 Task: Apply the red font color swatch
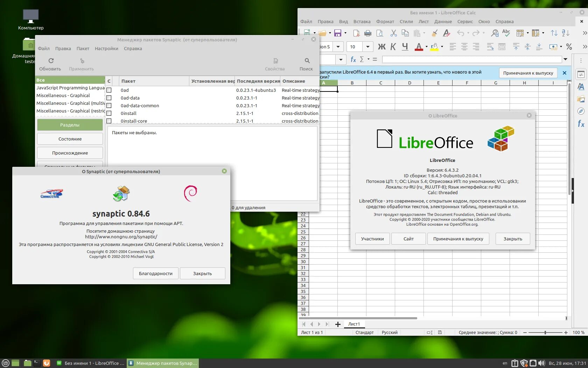419,47
